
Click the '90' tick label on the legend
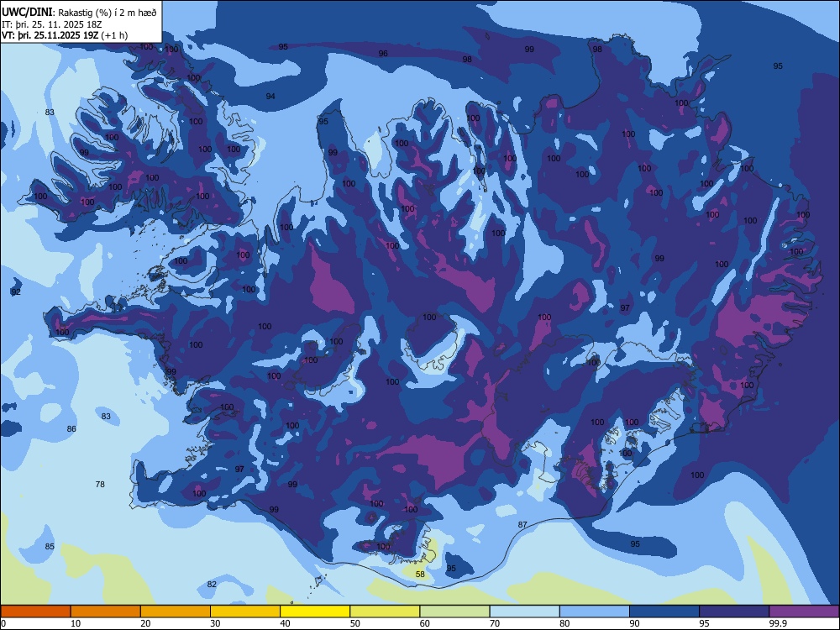click(635, 623)
